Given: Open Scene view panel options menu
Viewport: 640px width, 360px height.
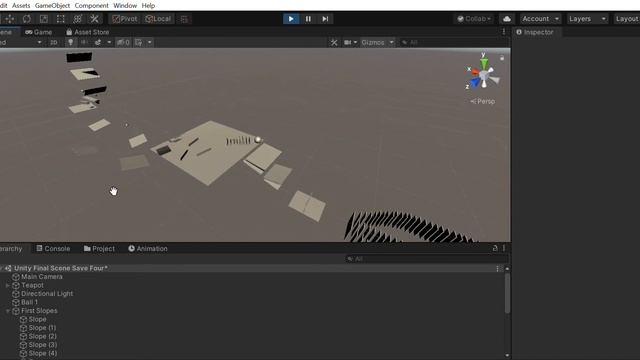Looking at the screenshot, I should tap(504, 32).
